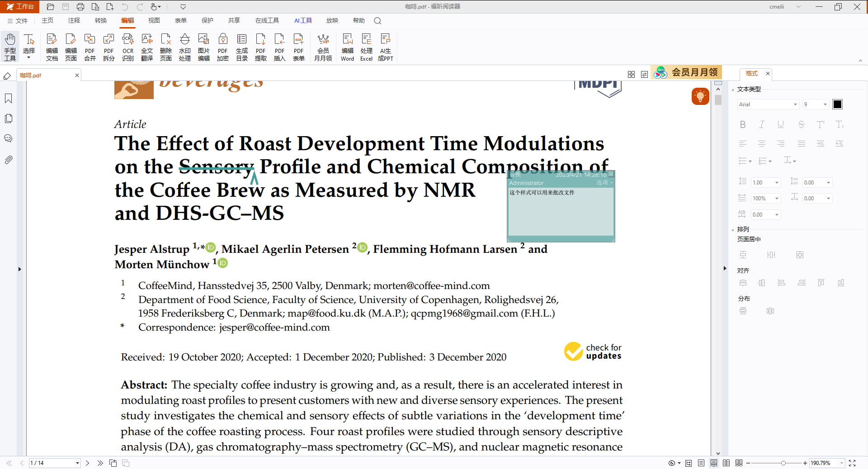
Task: Click the zoom in plus button
Action: 805,463
